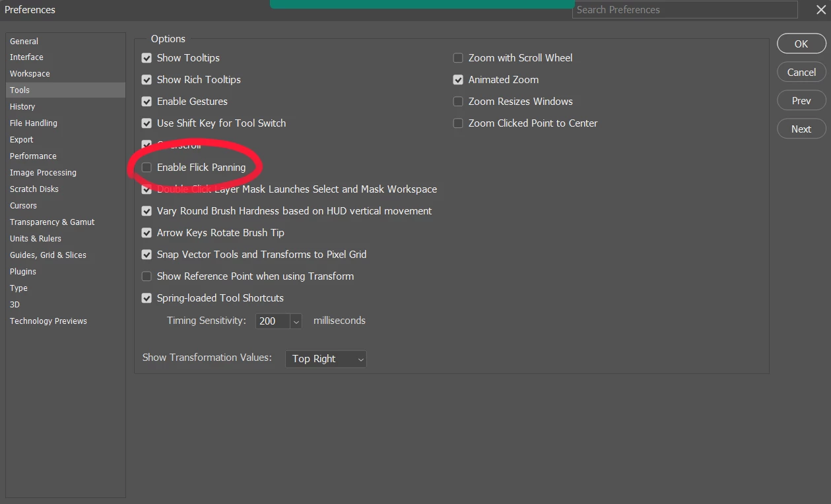Open the Timing Sensitivity dropdown arrow
The image size is (831, 504).
click(296, 321)
